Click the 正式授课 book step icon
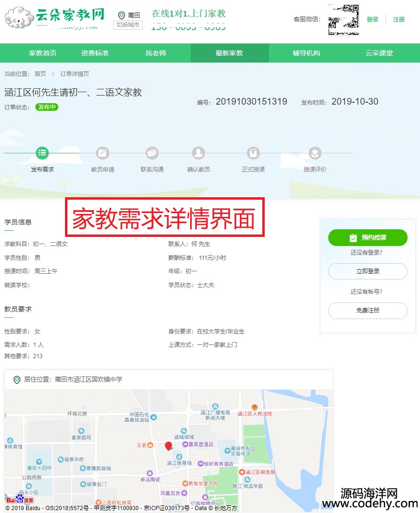420x513 pixels. click(x=253, y=153)
